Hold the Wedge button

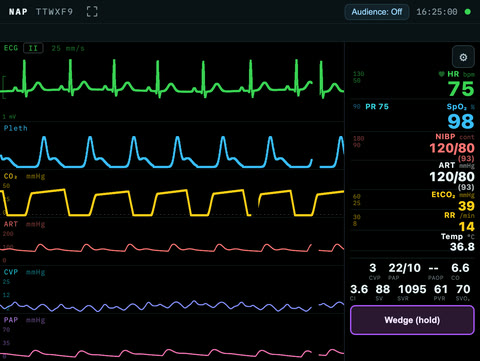click(x=412, y=320)
